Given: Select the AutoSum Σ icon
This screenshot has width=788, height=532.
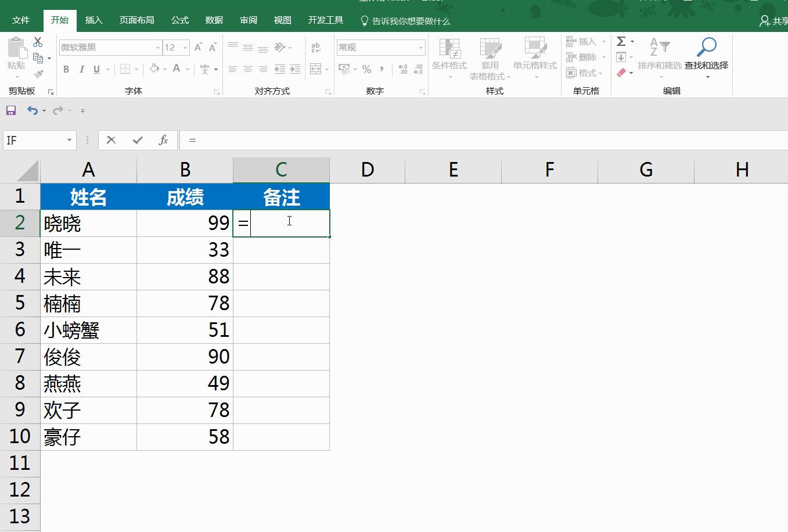Looking at the screenshot, I should coord(621,41).
